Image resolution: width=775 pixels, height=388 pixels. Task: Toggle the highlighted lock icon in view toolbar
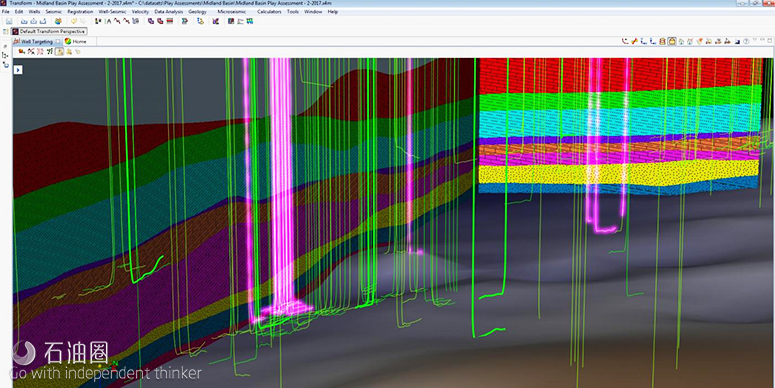tap(672, 42)
